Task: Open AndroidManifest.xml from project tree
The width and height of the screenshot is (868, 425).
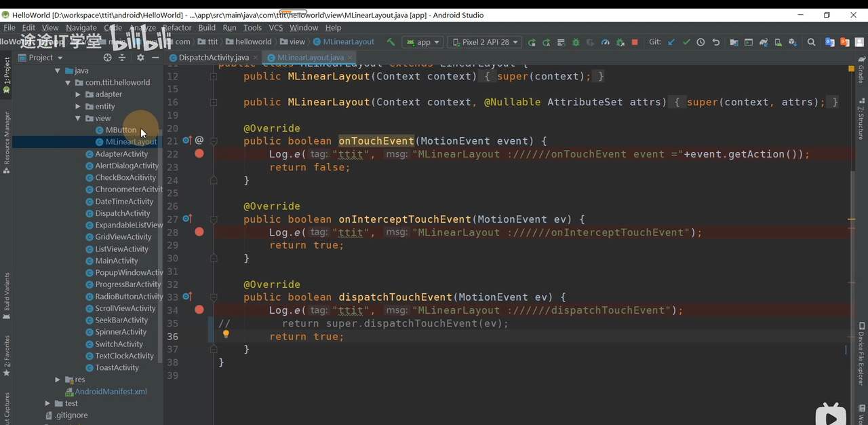Action: click(x=111, y=392)
